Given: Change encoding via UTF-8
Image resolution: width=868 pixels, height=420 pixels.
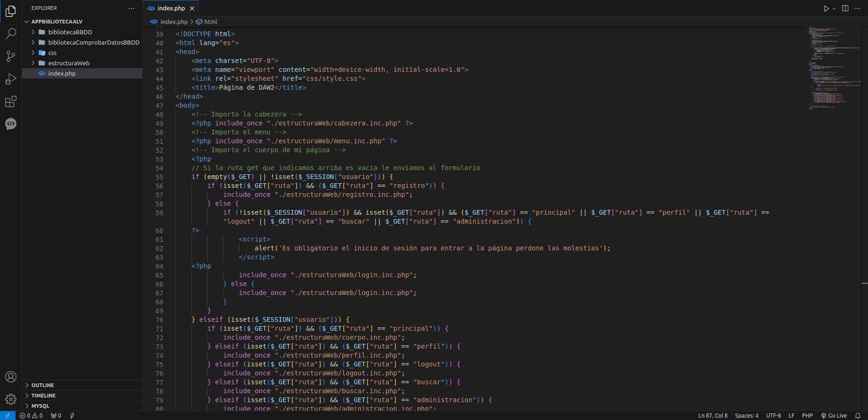Looking at the screenshot, I should 774,416.
